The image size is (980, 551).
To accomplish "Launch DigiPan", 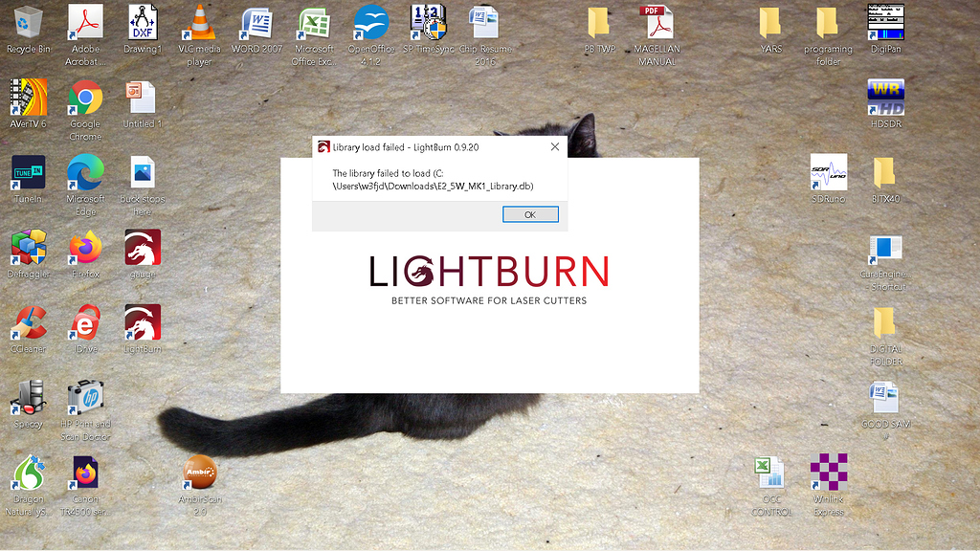I will tap(883, 27).
